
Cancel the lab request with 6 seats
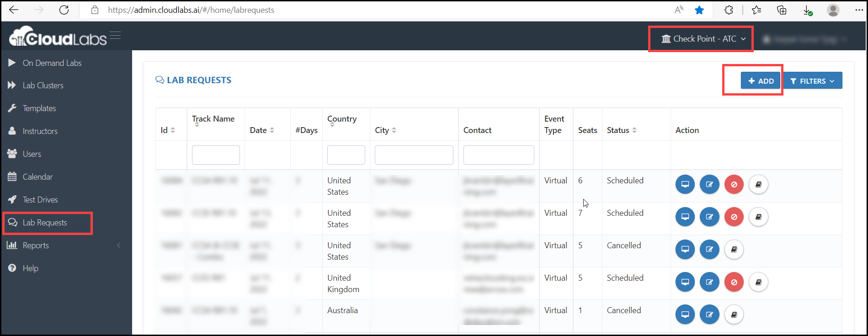(734, 184)
